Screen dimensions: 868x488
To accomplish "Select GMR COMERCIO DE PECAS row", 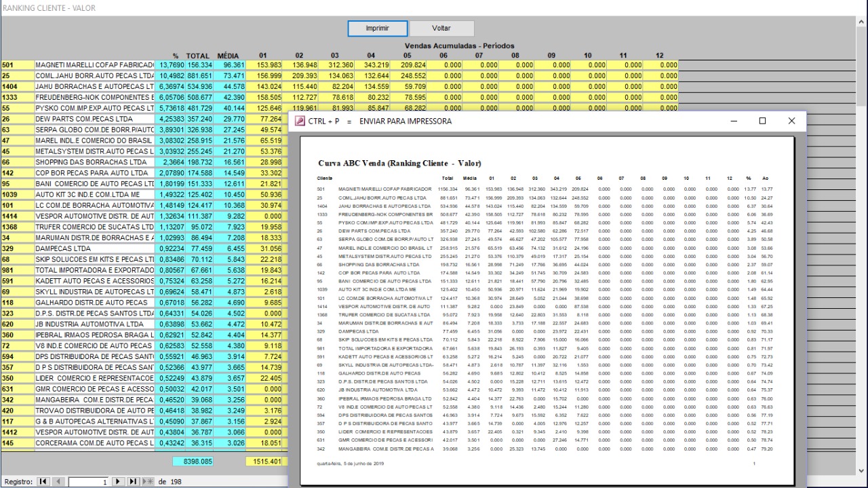I will (95, 390).
